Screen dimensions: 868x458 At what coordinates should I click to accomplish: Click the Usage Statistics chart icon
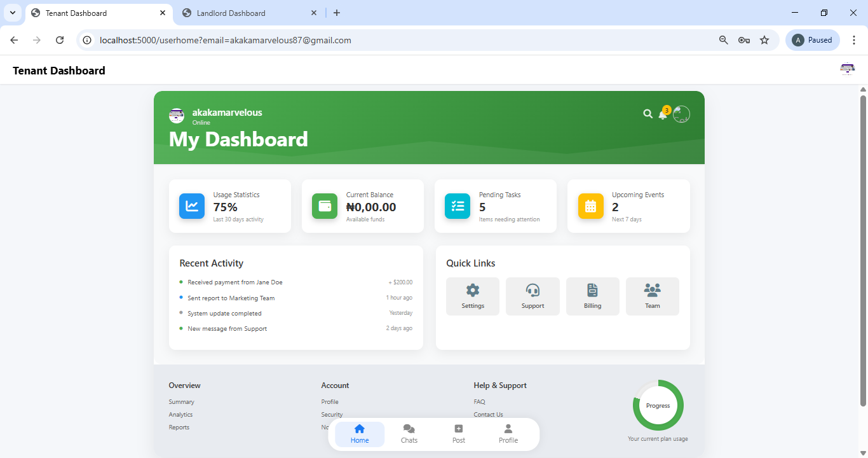click(x=191, y=205)
